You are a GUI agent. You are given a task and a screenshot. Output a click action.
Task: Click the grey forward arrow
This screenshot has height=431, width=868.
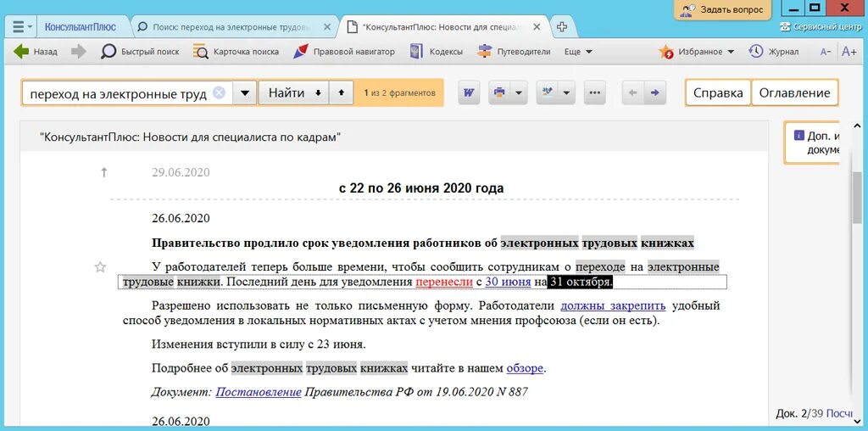pyautogui.click(x=79, y=52)
